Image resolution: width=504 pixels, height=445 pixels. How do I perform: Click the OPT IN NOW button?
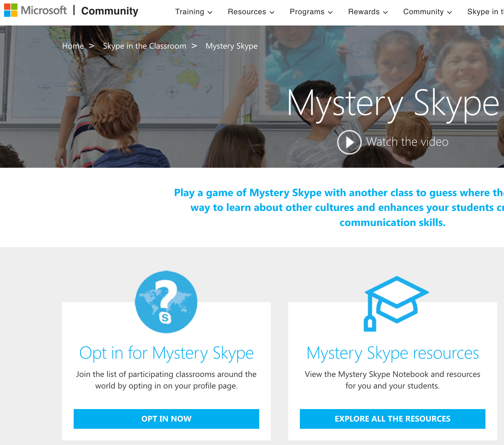point(166,419)
